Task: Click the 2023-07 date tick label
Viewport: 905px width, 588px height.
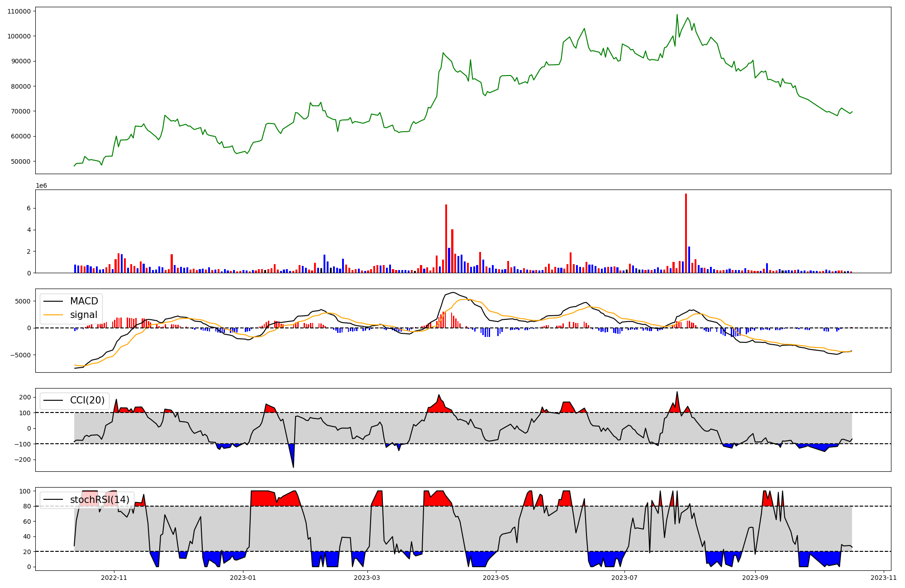Action: click(x=624, y=577)
